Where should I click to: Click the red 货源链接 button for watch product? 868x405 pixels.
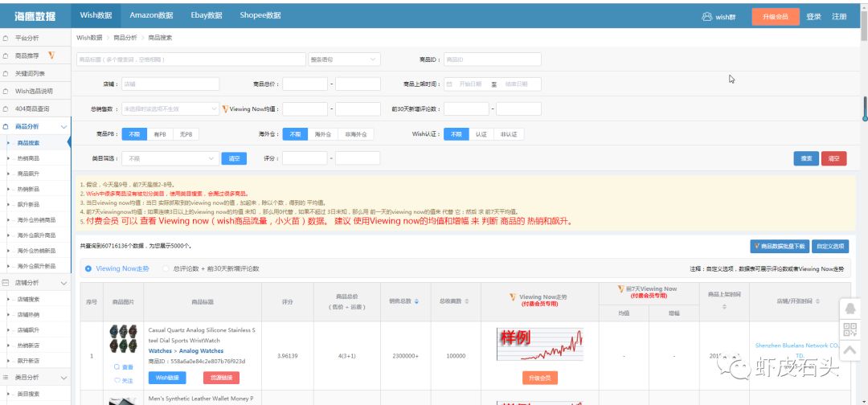[222, 378]
